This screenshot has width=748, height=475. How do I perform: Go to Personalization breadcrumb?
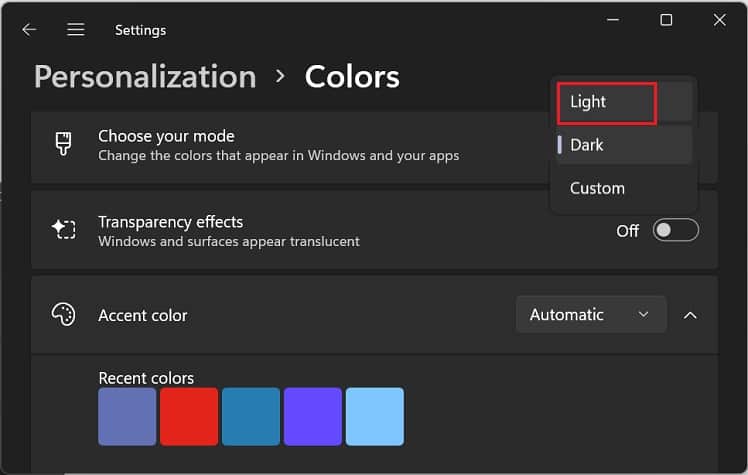145,77
